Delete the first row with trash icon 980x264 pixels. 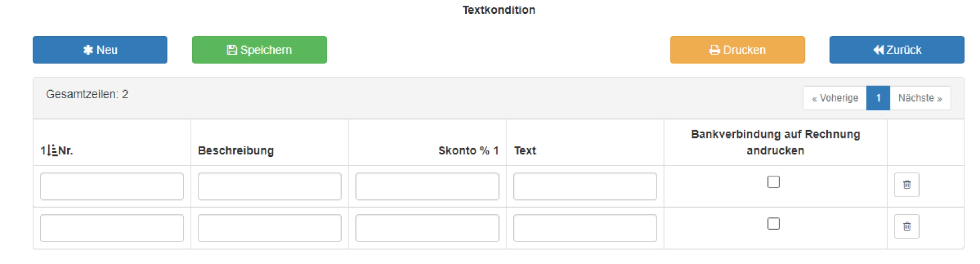[907, 185]
